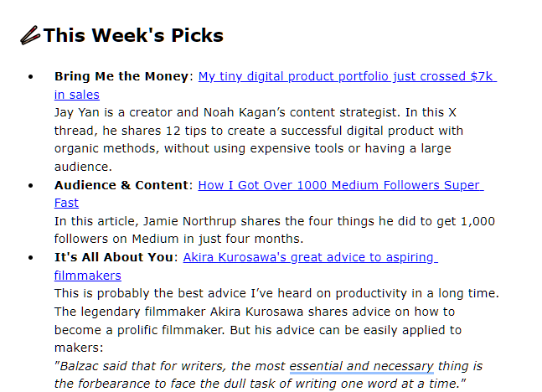Image resolution: width=542 pixels, height=392 pixels.
Task: Click the bold "Audience & Content" label
Action: pos(121,185)
